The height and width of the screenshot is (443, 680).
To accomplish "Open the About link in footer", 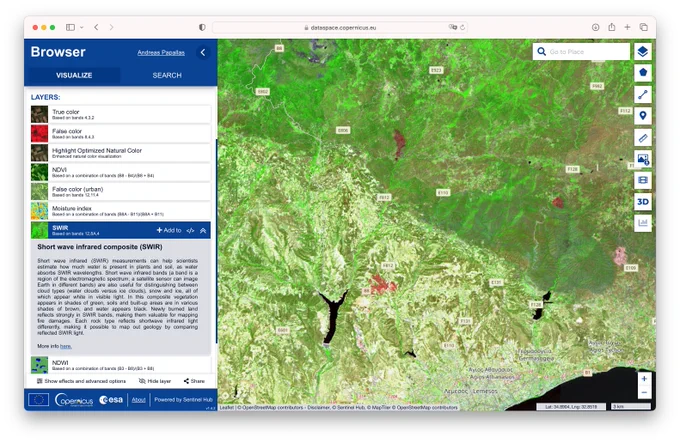I will 138,400.
